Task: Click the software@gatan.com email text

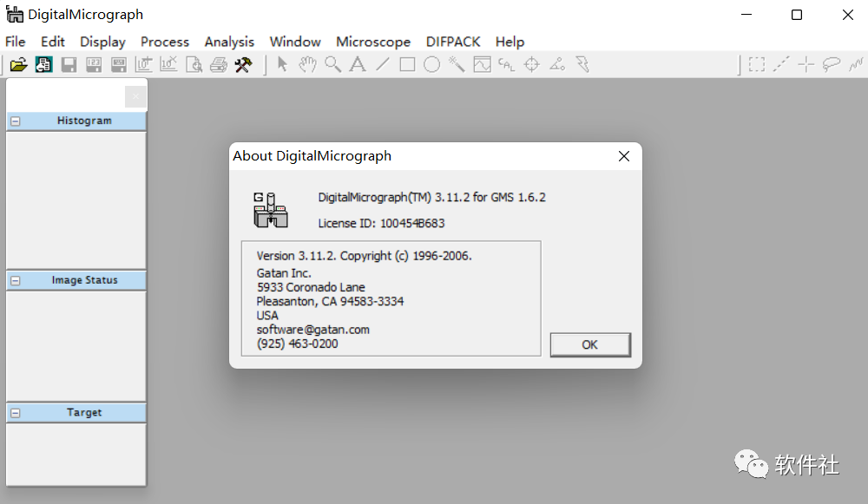Action: [x=312, y=330]
